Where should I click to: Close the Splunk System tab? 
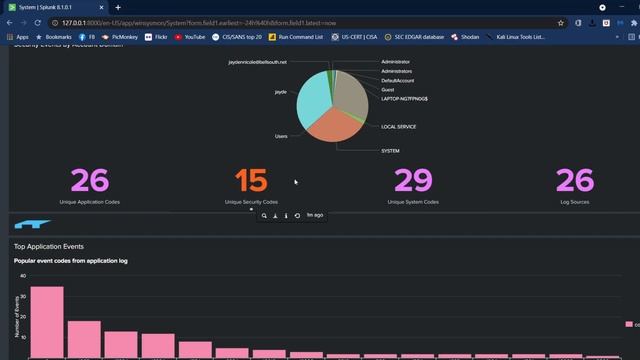tap(101, 7)
